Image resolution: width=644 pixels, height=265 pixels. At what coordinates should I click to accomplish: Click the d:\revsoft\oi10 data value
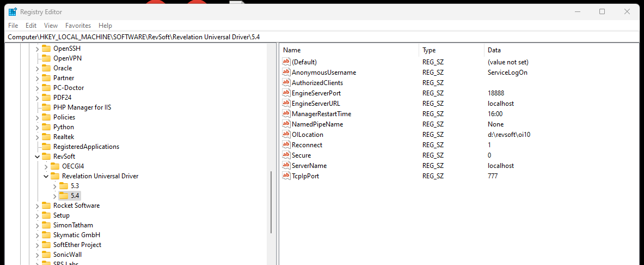508,135
